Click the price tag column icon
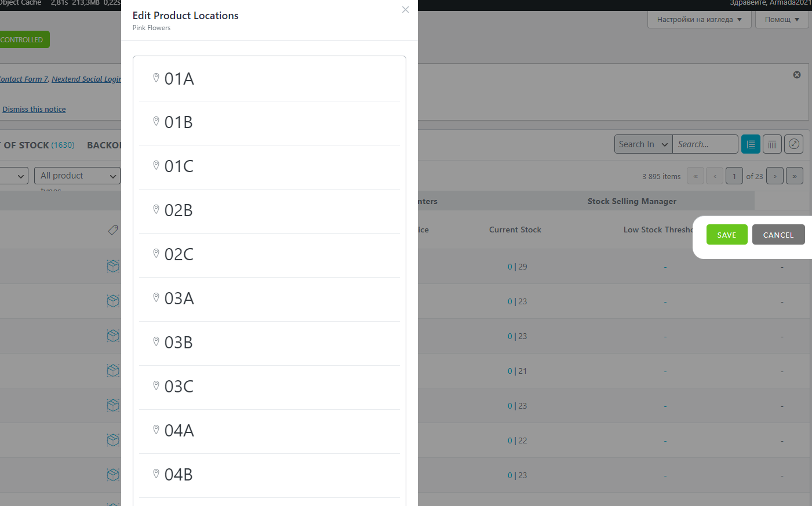 [x=113, y=230]
